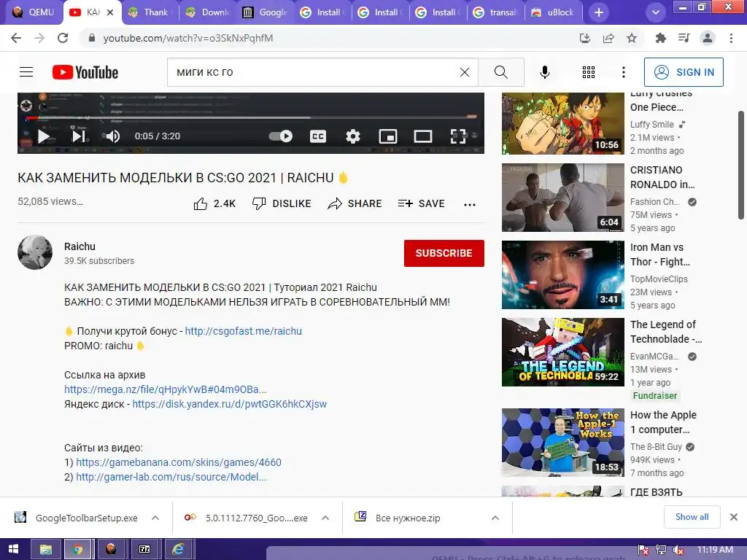
Task: Open csgofast.me/raichu link
Action: 244,331
